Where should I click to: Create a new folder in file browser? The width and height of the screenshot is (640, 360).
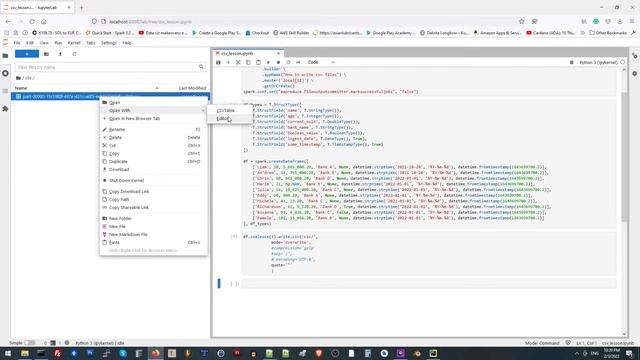click(x=47, y=54)
